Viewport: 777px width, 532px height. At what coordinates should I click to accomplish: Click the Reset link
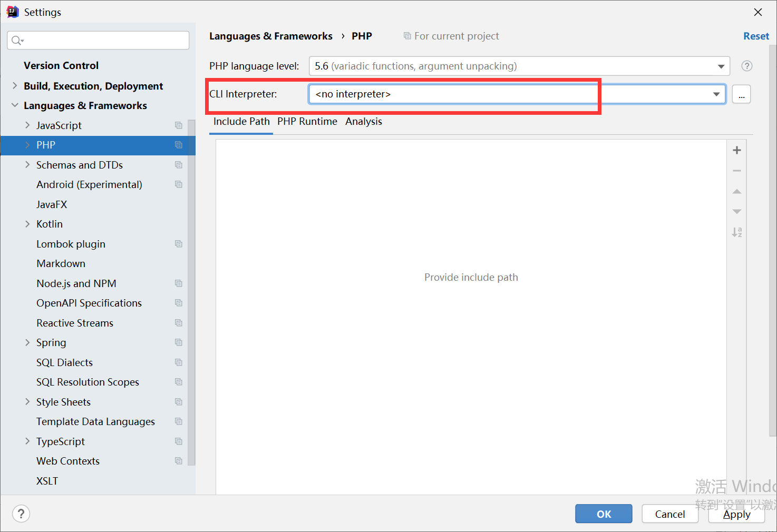point(756,36)
